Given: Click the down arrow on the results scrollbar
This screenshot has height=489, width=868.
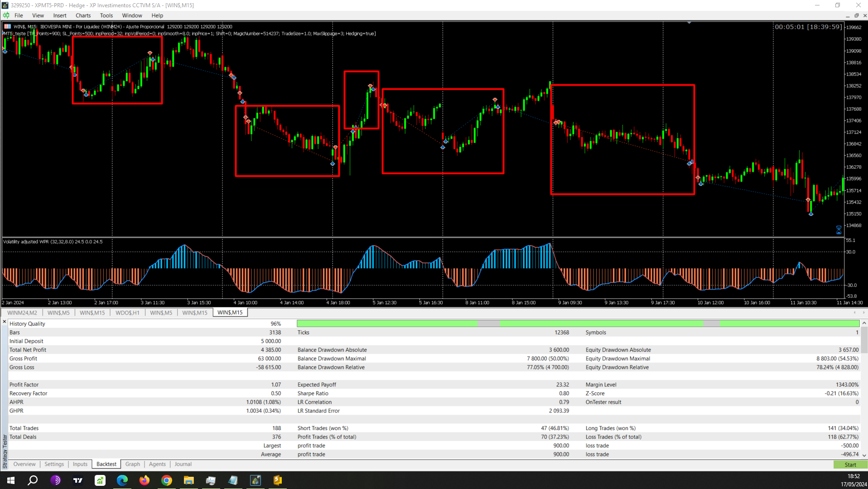Looking at the screenshot, I should tap(865, 455).
